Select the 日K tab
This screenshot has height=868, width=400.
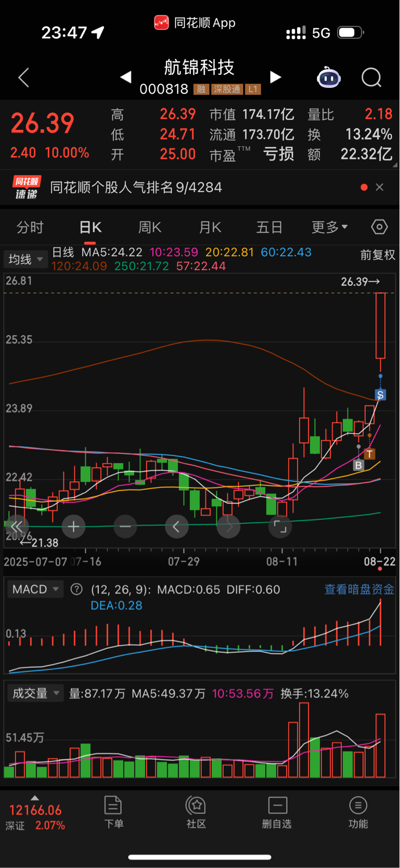[x=91, y=227]
